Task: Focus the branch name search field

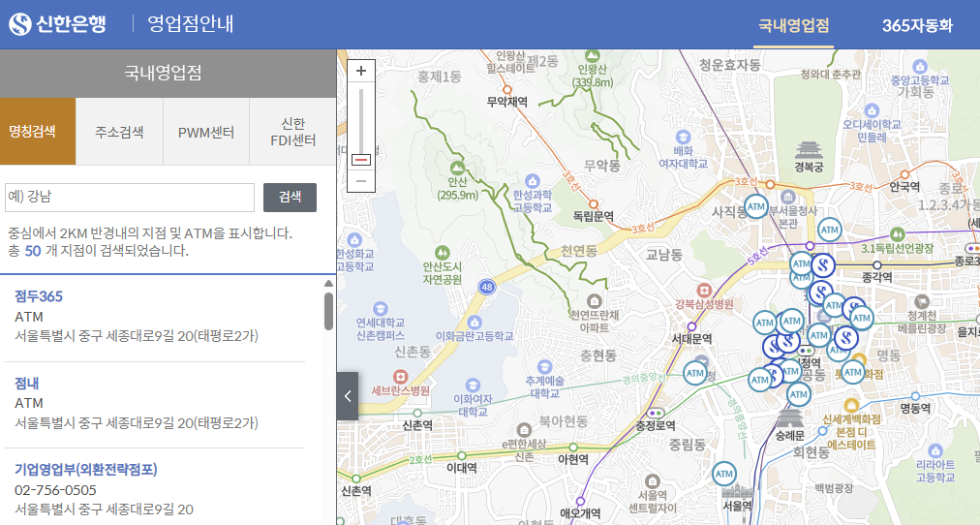Action: (130, 198)
